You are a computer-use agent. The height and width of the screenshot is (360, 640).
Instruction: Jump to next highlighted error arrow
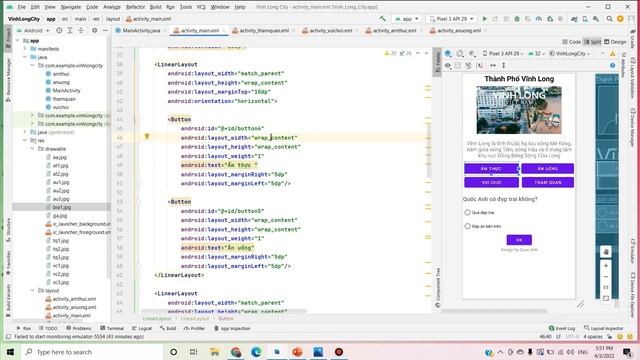point(426,53)
